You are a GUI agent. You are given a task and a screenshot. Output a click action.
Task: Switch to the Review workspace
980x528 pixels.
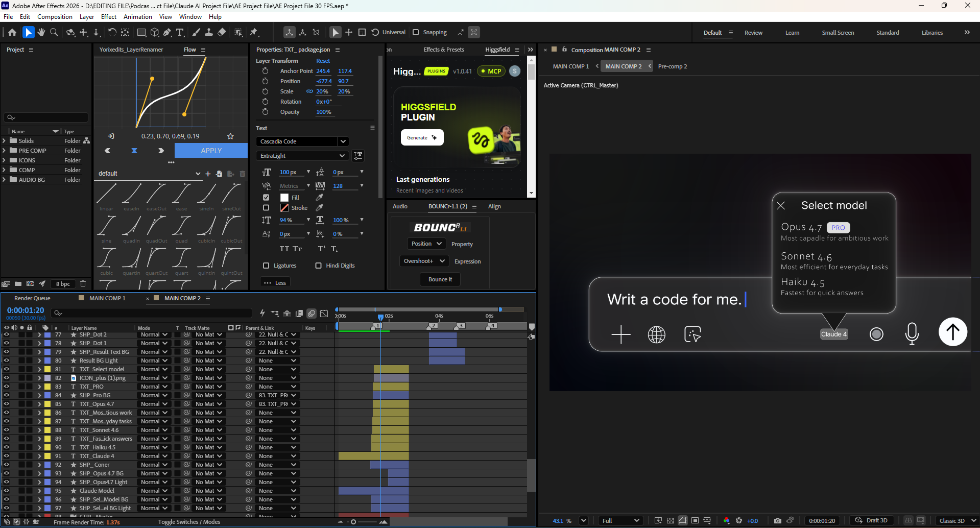(x=753, y=33)
